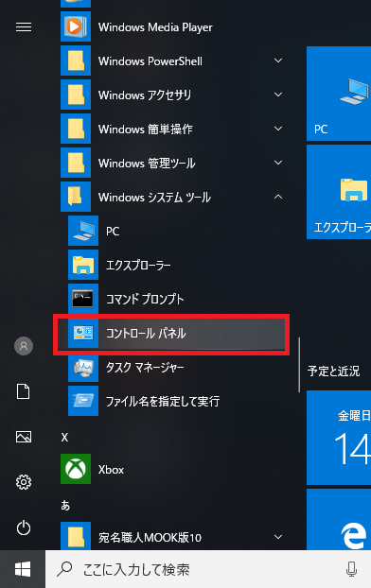This screenshot has height=588, width=371.
Task: Open Windows Media Player from the list
Action: pos(155,27)
